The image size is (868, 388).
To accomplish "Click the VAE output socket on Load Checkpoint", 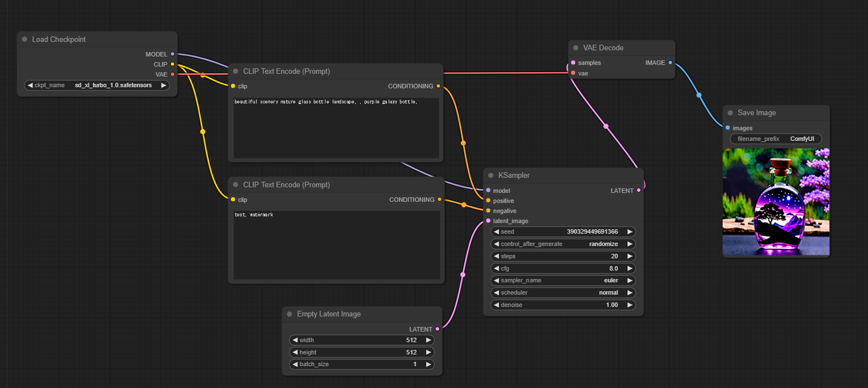I will click(x=172, y=74).
